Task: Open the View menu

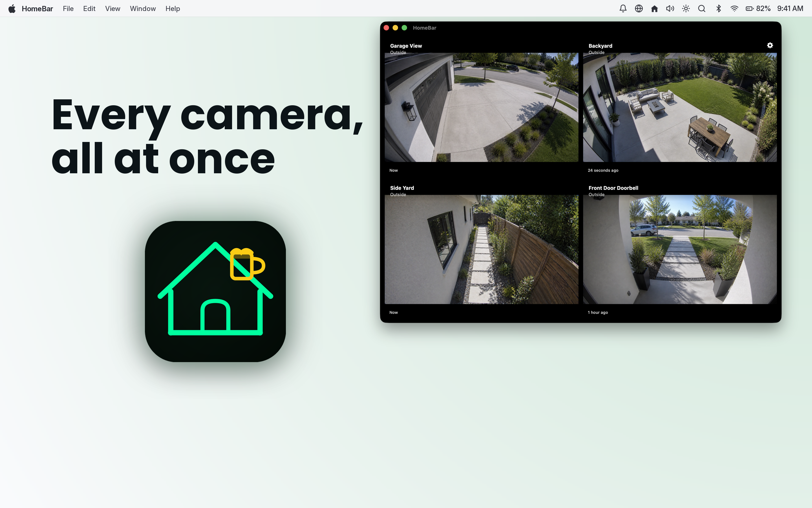Action: [x=112, y=8]
